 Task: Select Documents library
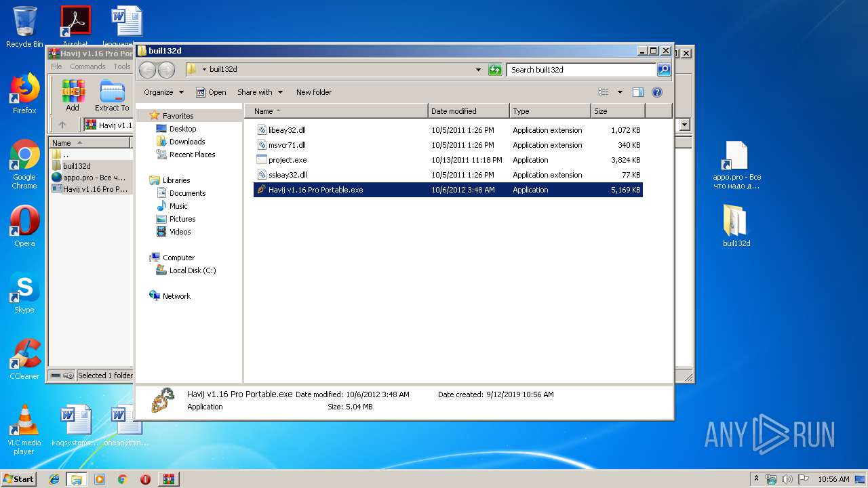pos(187,193)
